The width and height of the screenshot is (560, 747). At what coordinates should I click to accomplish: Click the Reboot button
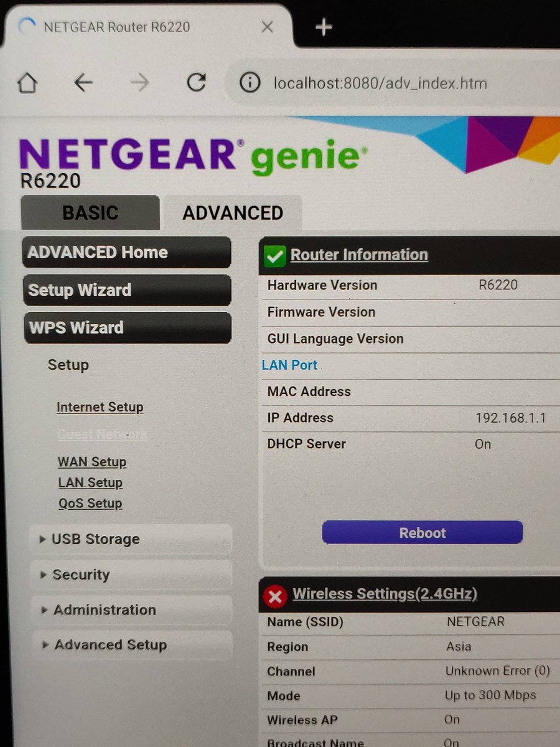(422, 533)
